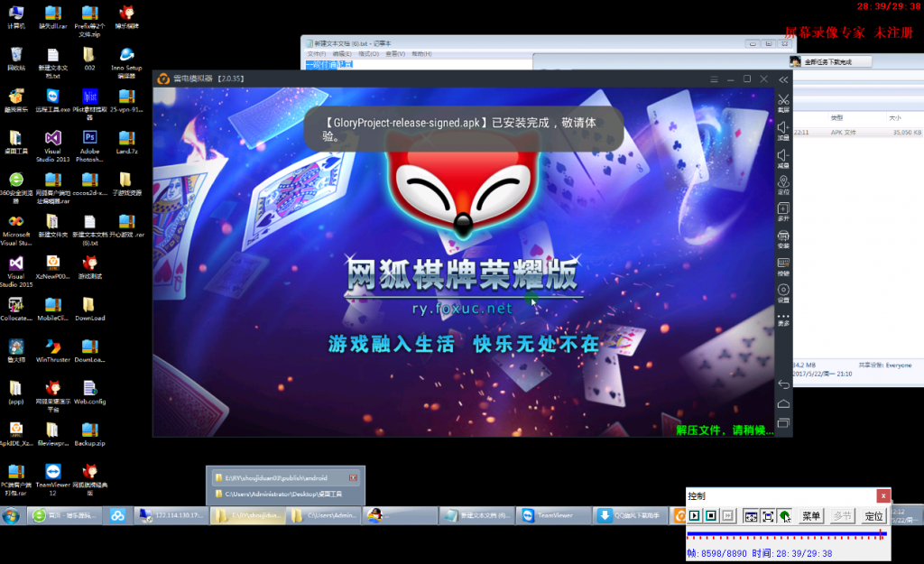The height and width of the screenshot is (564, 924).
Task: Click the Visual Studio 2015 desktop icon
Action: [16, 272]
